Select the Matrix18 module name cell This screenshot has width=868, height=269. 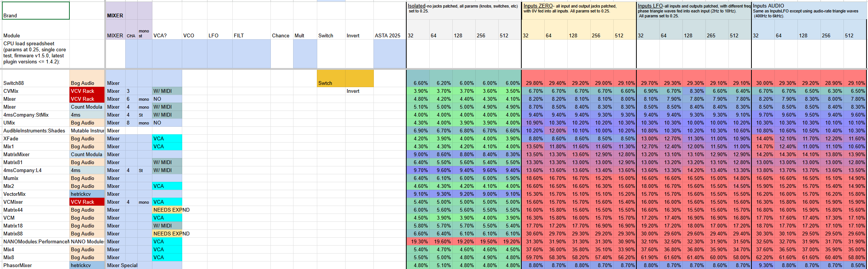pyautogui.click(x=35, y=226)
